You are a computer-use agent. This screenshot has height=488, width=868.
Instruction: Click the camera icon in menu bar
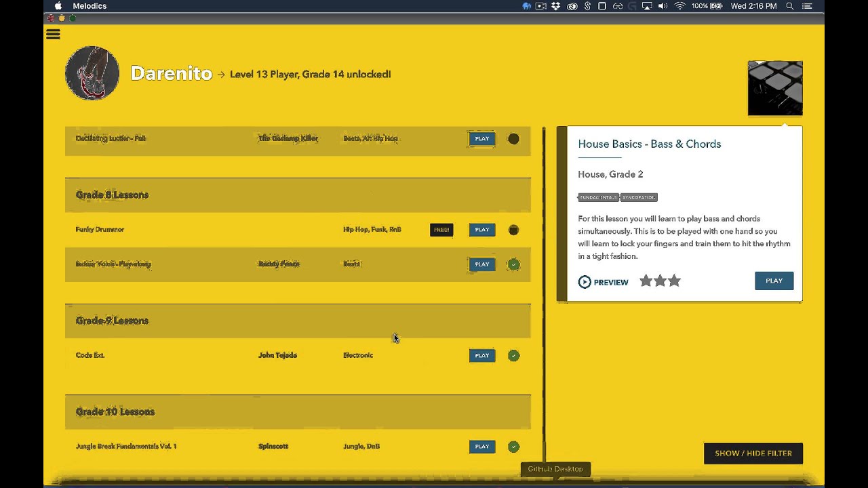541,6
